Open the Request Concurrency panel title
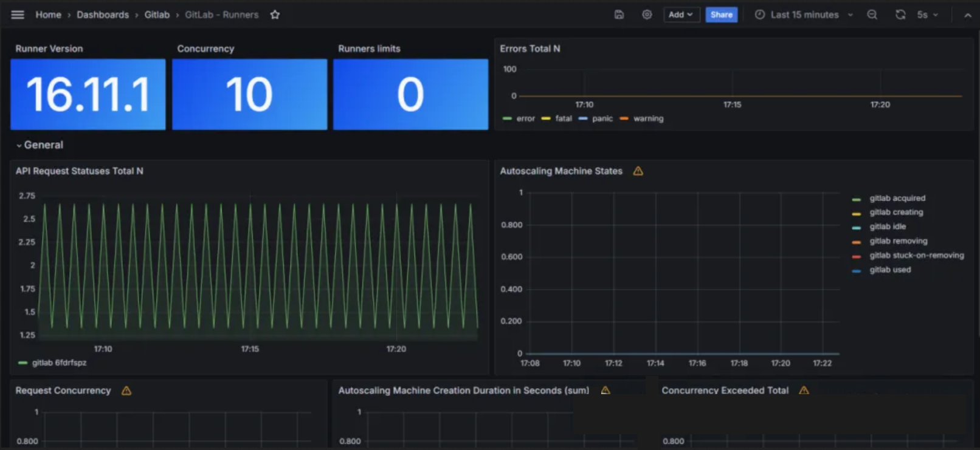 (63, 390)
